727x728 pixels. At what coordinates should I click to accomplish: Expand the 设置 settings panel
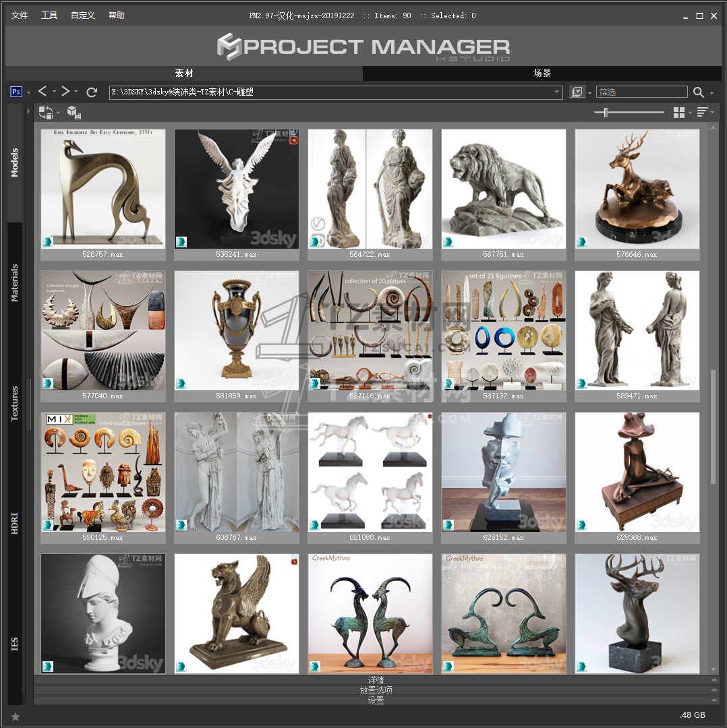tap(376, 700)
